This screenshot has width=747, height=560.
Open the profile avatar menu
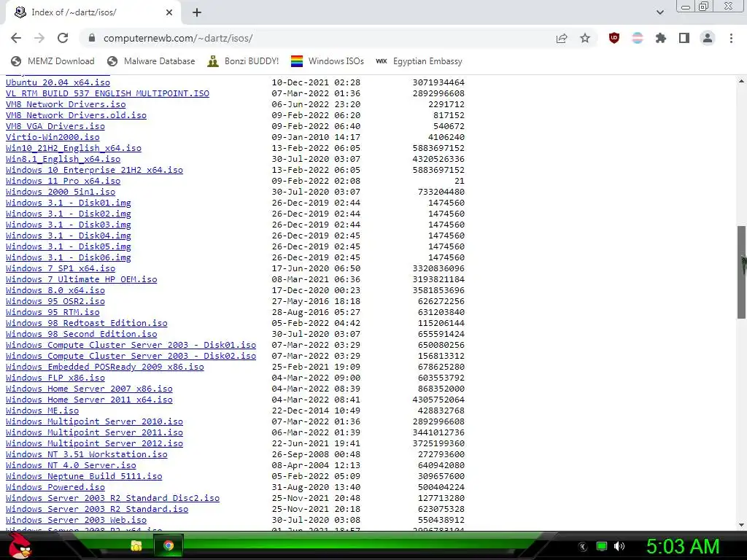(708, 38)
